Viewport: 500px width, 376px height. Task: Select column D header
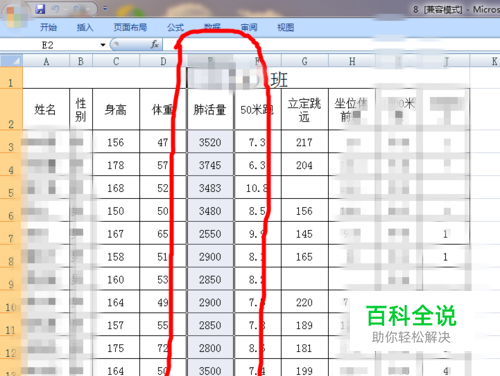(x=163, y=61)
